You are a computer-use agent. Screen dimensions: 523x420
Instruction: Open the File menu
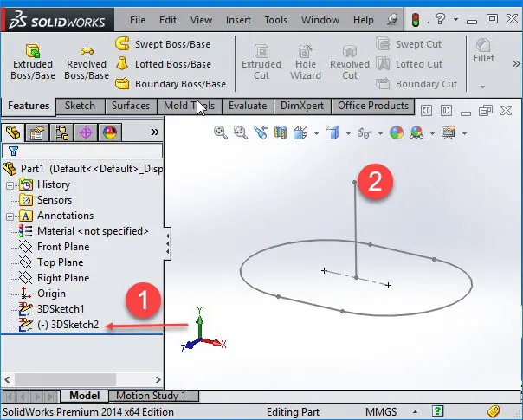(138, 20)
